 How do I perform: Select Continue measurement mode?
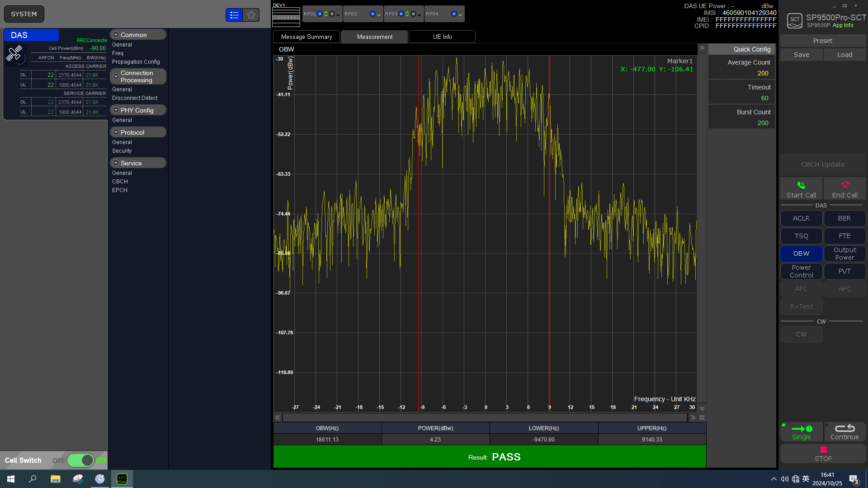(844, 432)
